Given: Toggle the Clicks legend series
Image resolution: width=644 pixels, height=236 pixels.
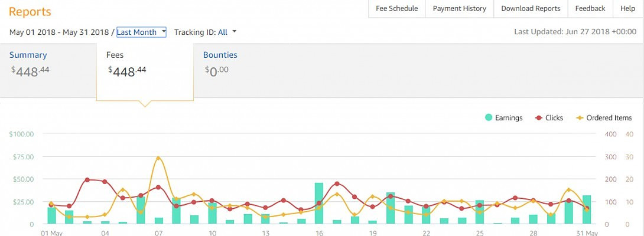Looking at the screenshot, I should [549, 118].
